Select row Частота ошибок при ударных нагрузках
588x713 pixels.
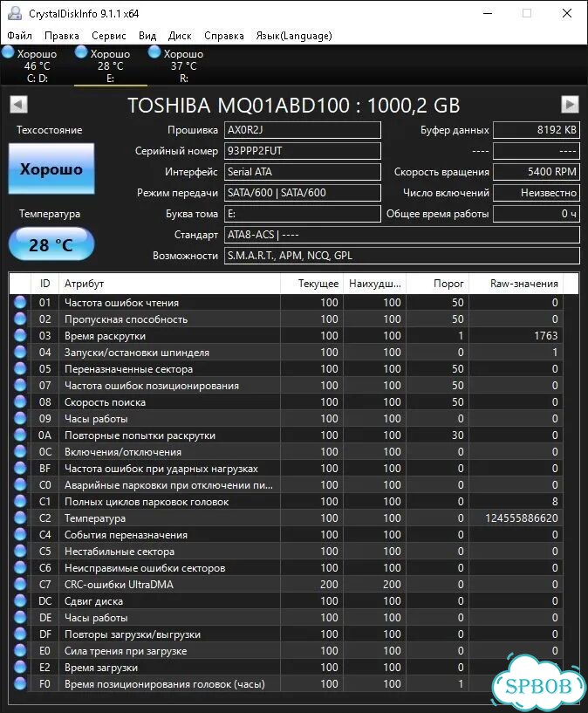point(286,469)
